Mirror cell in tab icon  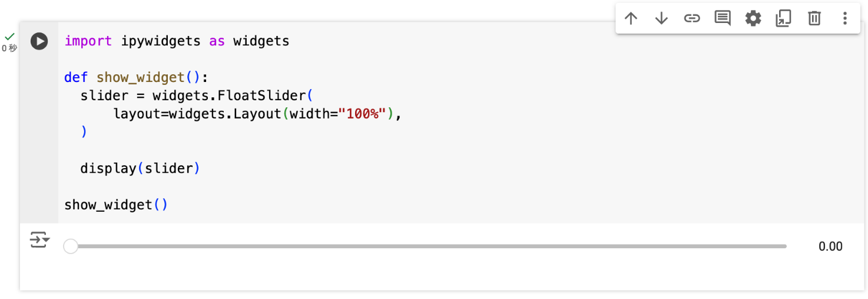click(783, 18)
